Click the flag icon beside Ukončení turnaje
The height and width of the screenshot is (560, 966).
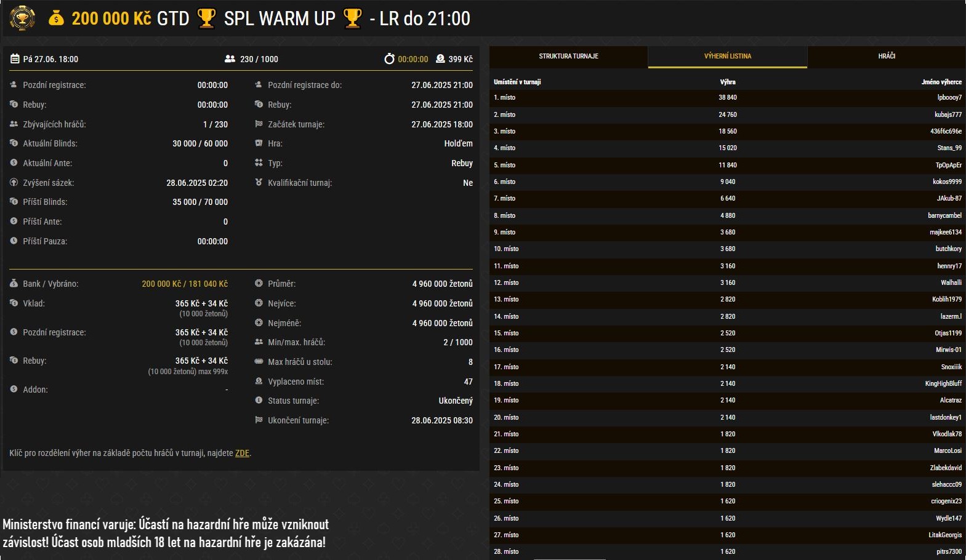tap(259, 420)
